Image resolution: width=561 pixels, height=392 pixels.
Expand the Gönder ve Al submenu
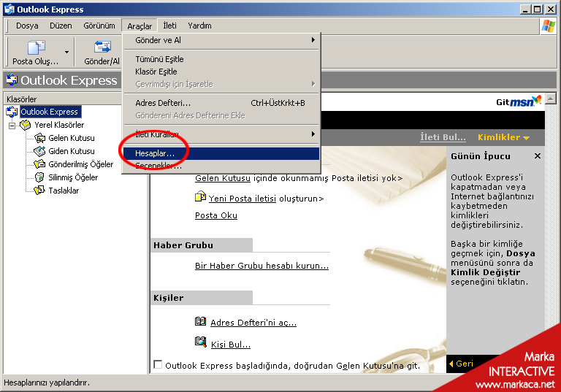tap(221, 40)
